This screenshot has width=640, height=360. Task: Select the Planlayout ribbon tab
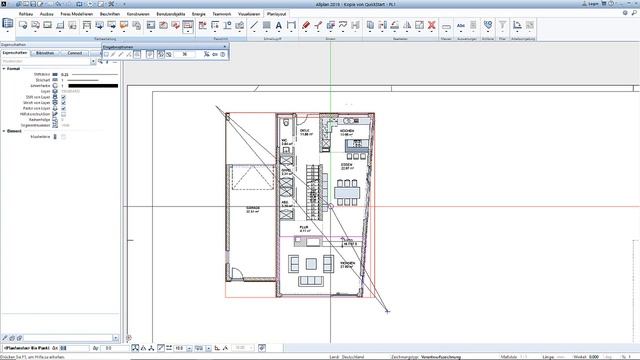coord(276,14)
